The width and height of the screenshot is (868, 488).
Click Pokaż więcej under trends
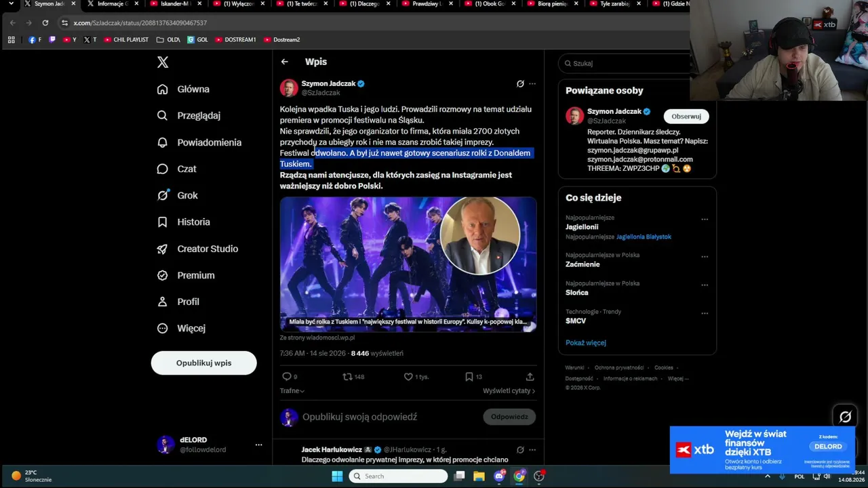pos(586,343)
